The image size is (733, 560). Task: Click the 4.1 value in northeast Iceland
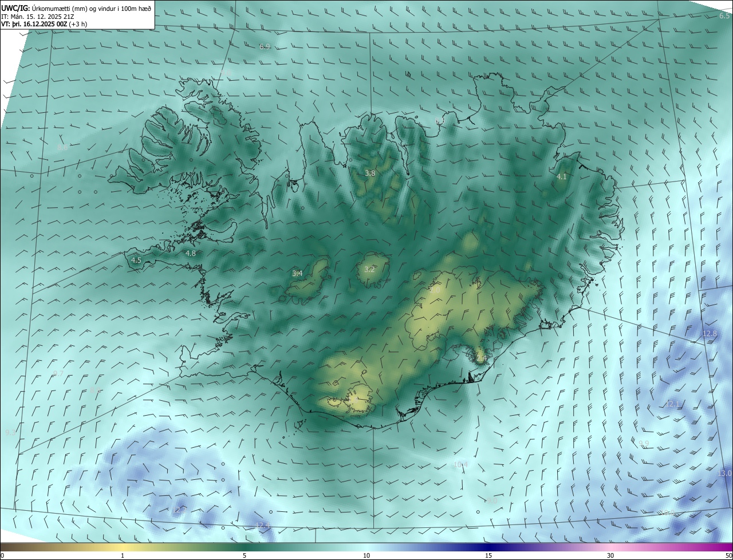tap(562, 177)
